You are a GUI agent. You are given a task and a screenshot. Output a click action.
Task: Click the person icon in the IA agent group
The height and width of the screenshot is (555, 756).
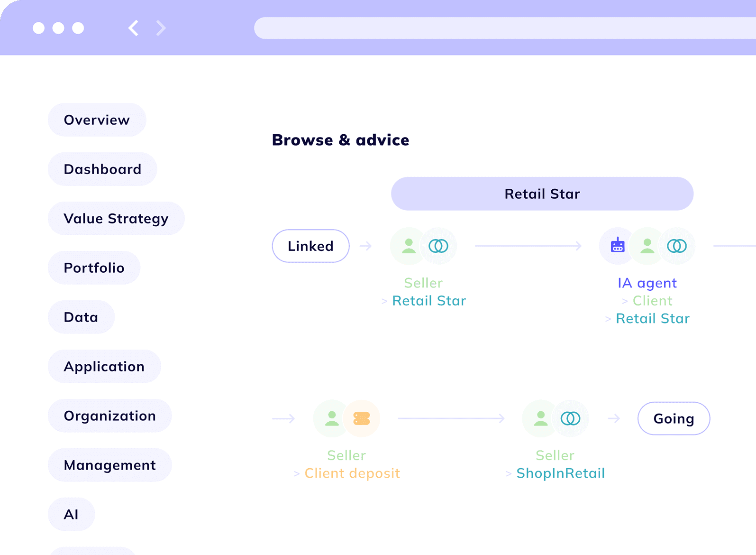[x=647, y=246]
